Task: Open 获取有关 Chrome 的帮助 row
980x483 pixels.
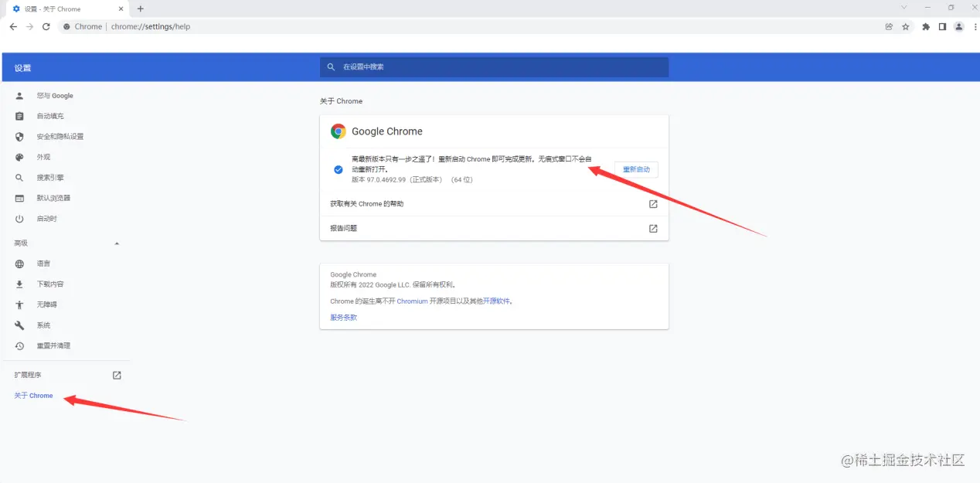Action: coord(494,204)
